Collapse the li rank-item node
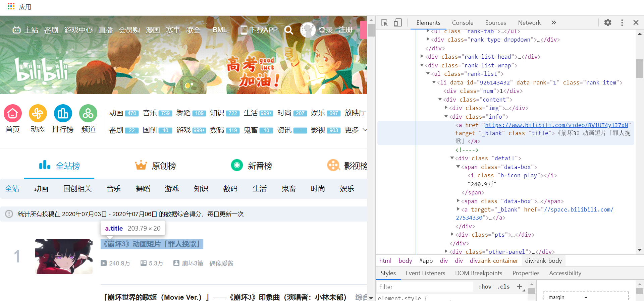This screenshot has width=644, height=301. point(434,82)
